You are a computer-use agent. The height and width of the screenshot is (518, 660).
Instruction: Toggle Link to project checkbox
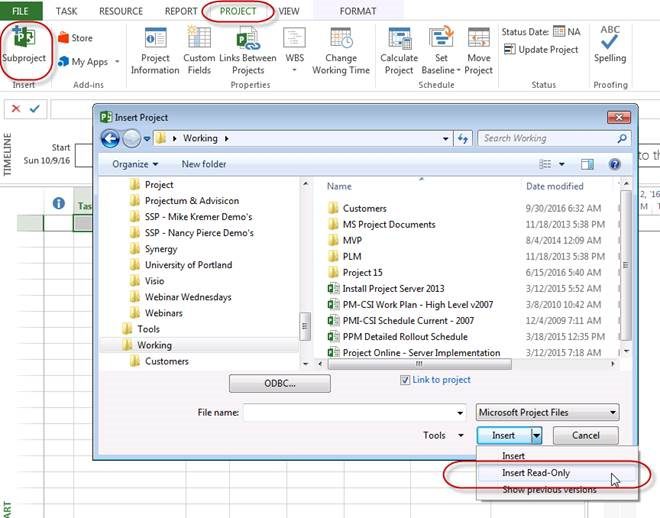pyautogui.click(x=405, y=380)
